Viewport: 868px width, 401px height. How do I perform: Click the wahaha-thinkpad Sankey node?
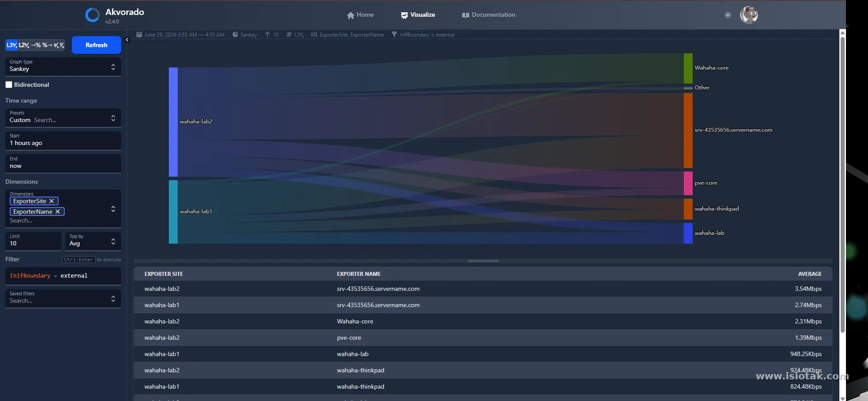pyautogui.click(x=688, y=209)
